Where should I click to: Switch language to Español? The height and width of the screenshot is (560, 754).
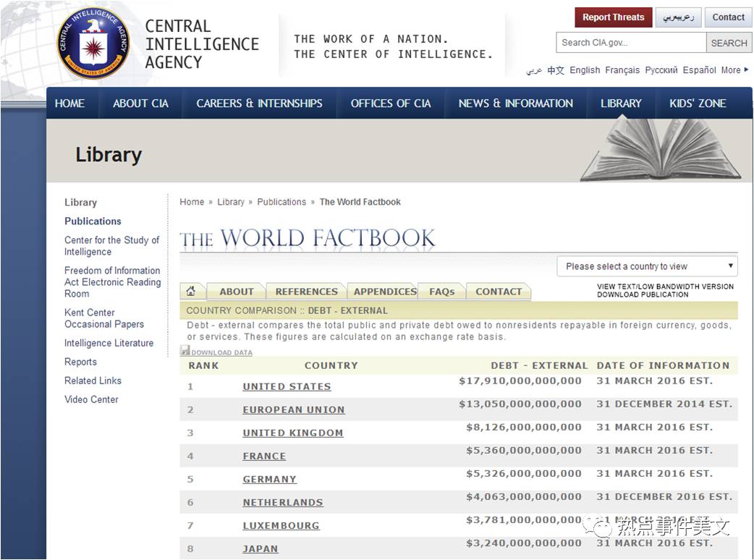click(699, 70)
